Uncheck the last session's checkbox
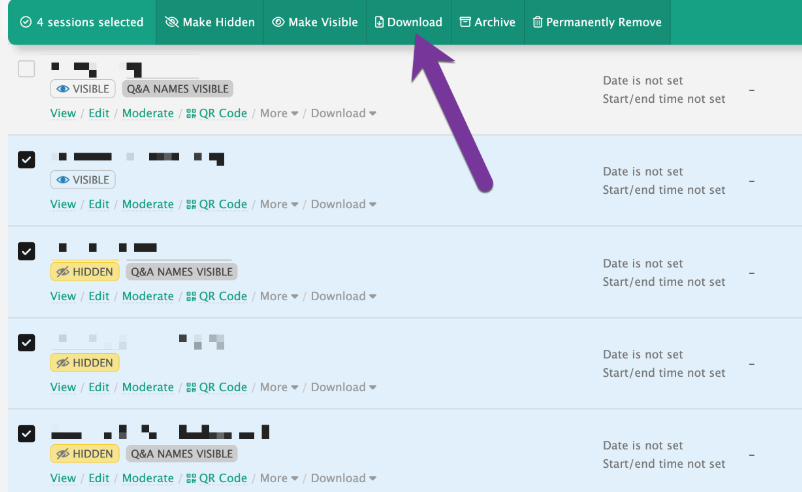 27,434
